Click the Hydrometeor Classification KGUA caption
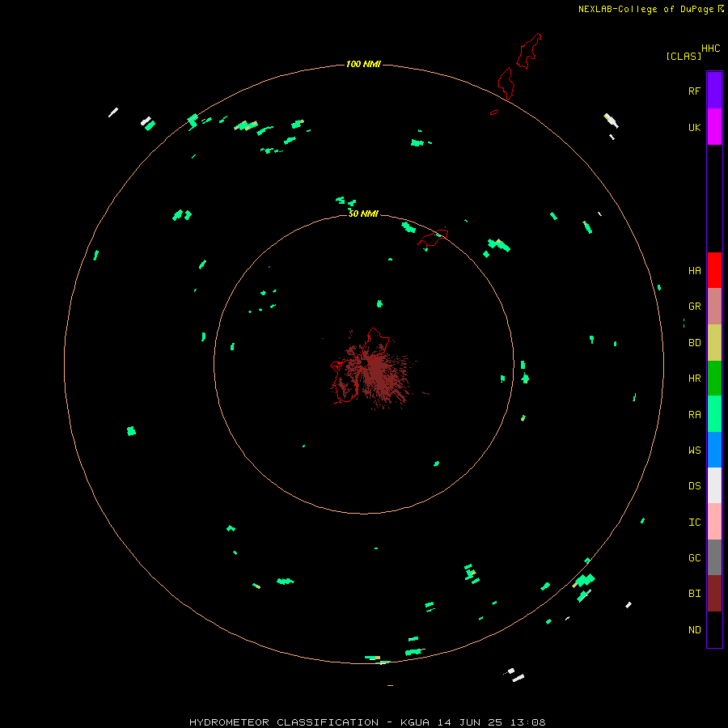728x728 pixels. pos(367,722)
